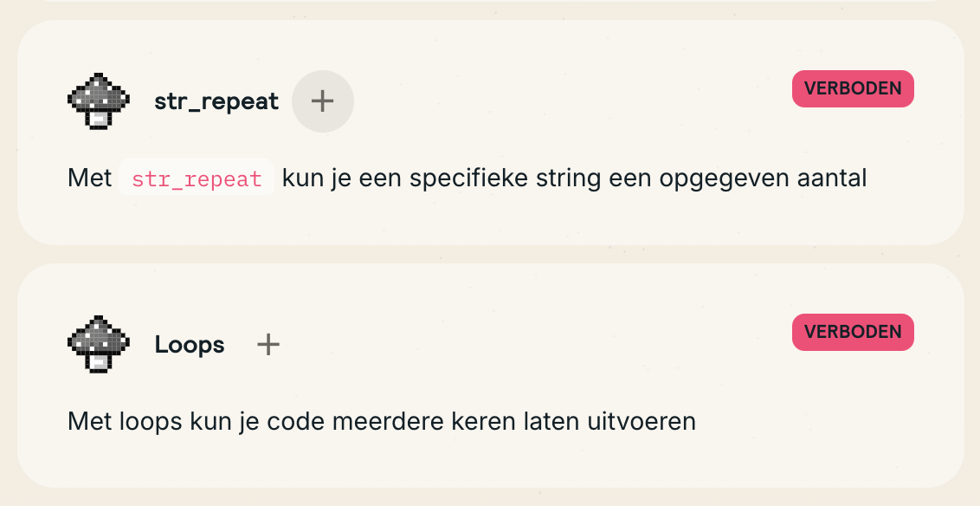Expand the Loops card with plus icon
This screenshot has width=980, height=506.
coord(268,345)
